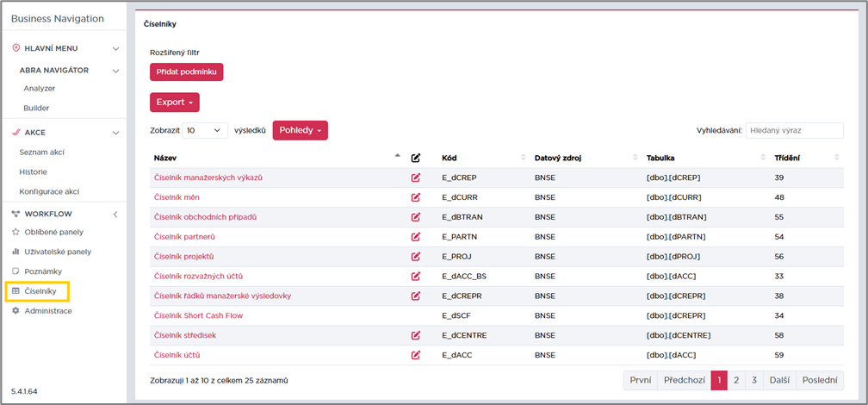
Task: Sort by Datový zdroj column arrows
Action: (635, 158)
